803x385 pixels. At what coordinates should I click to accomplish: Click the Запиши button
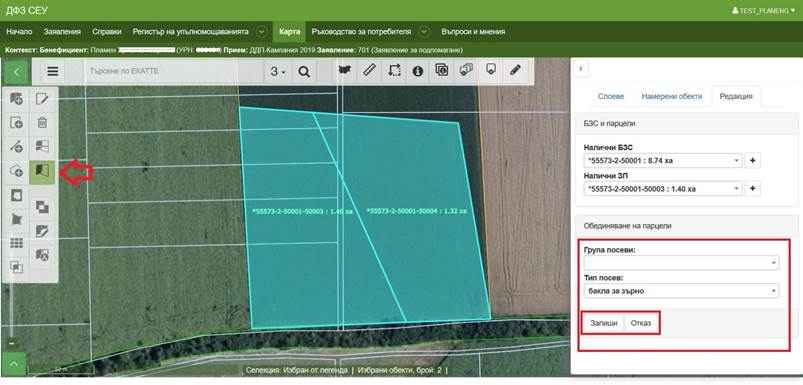[603, 323]
